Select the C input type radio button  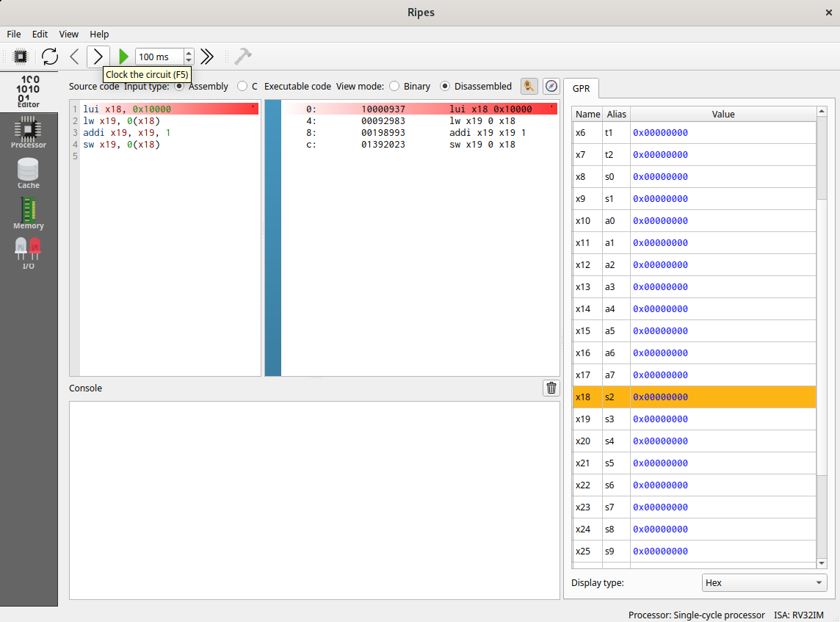242,86
